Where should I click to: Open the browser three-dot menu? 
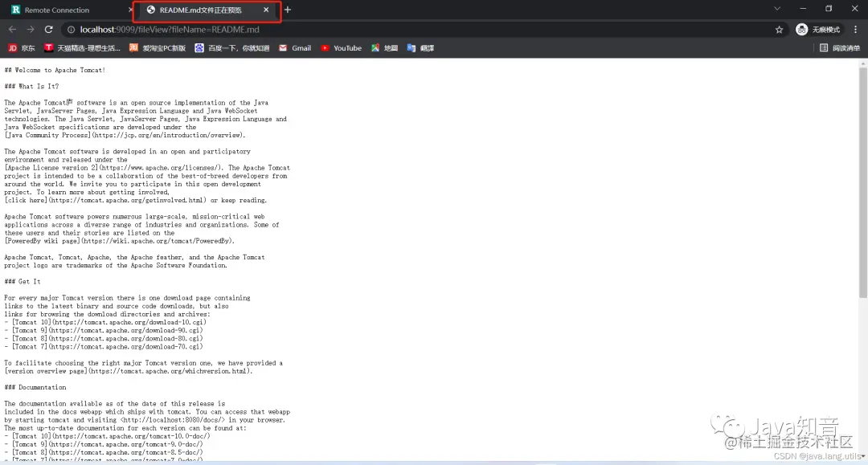pos(855,30)
